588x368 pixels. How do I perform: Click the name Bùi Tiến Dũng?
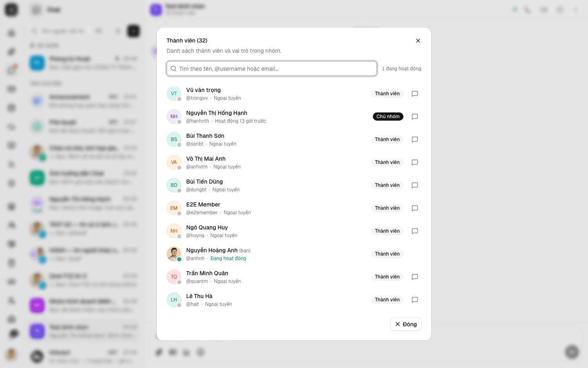point(205,182)
